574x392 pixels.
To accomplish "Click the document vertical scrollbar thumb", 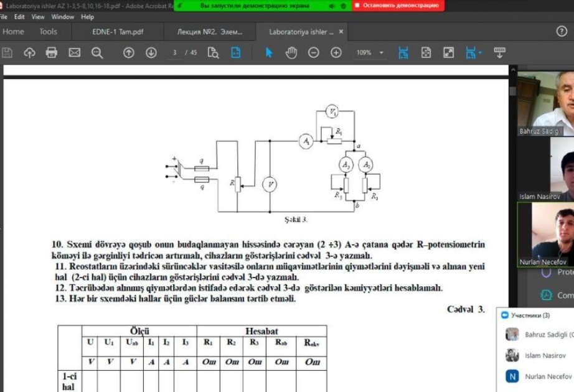I will [512, 91].
